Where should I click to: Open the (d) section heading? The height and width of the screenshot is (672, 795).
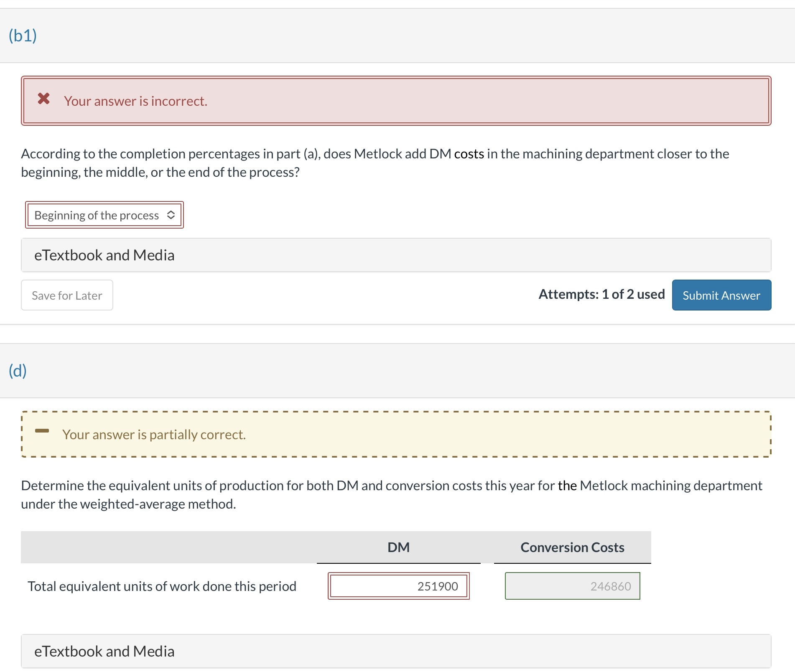pos(18,370)
